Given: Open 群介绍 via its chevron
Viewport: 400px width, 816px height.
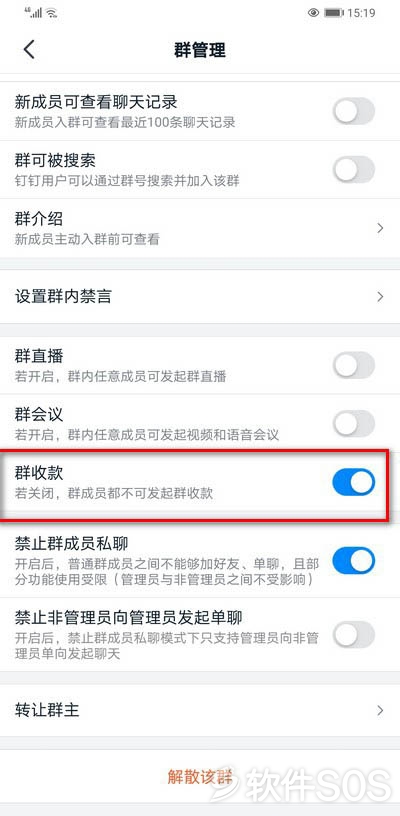Looking at the screenshot, I should point(380,227).
